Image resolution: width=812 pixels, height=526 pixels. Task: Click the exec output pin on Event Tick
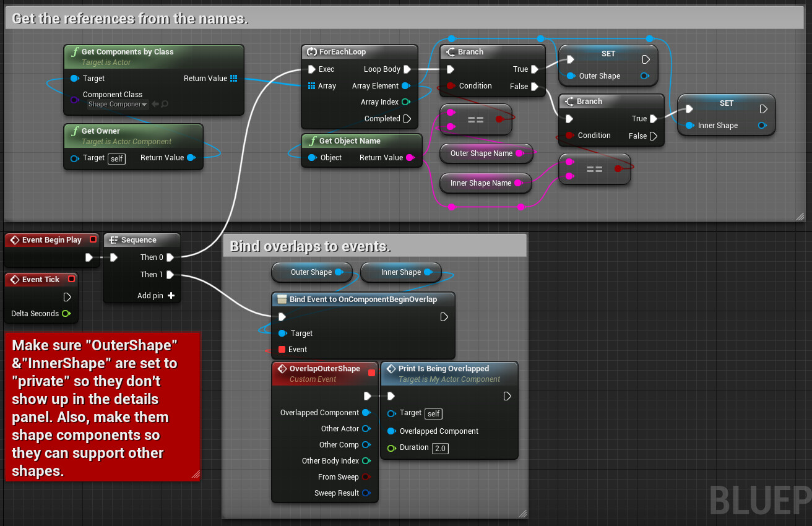pyautogui.click(x=67, y=297)
